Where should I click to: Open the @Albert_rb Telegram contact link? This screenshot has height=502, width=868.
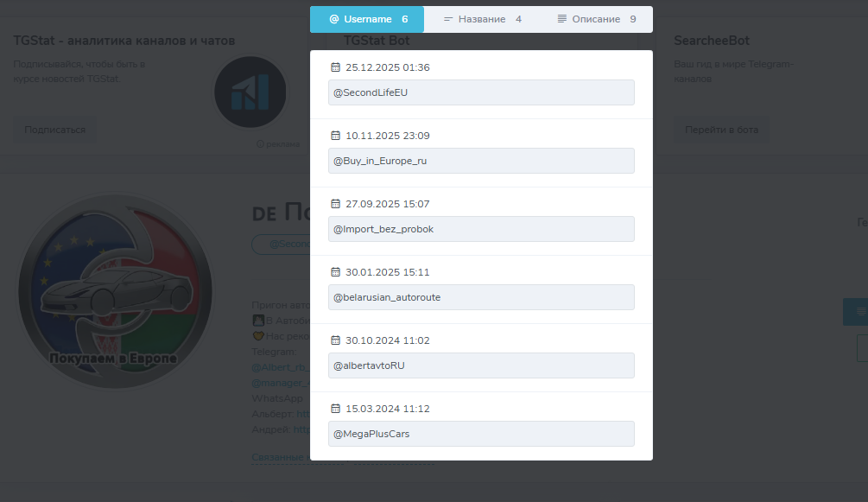pyautogui.click(x=280, y=367)
